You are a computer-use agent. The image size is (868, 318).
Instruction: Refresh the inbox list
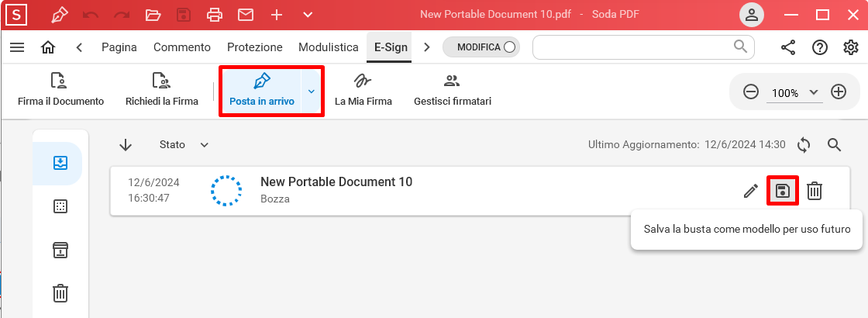click(804, 144)
